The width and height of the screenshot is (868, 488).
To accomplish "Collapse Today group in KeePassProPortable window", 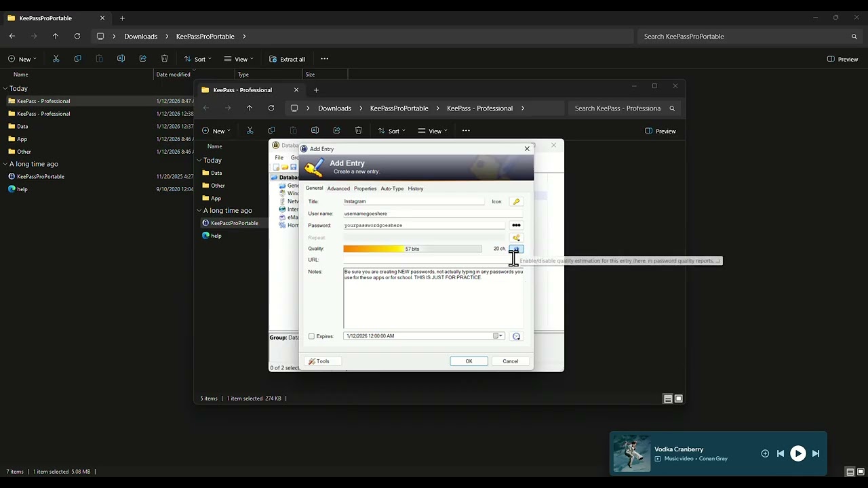I will click(5, 89).
